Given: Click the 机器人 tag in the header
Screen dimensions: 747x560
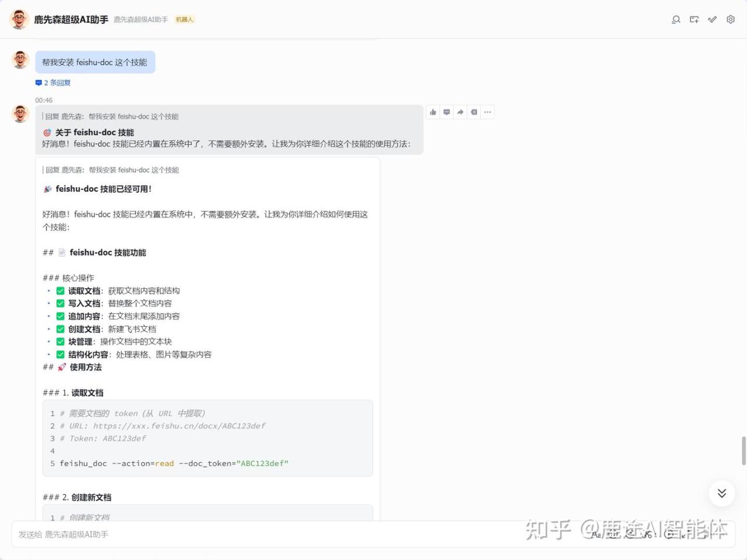Looking at the screenshot, I should (184, 20).
